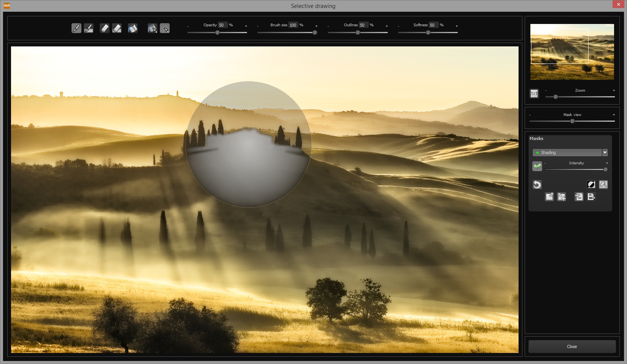Click the paint bucket fill icon
627x364 pixels.
pos(133,28)
